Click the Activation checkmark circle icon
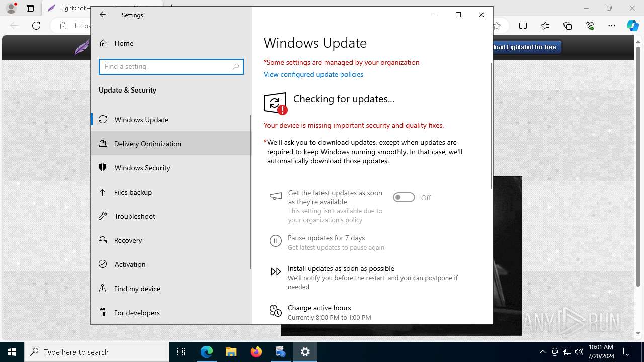The image size is (644, 362). pyautogui.click(x=103, y=264)
